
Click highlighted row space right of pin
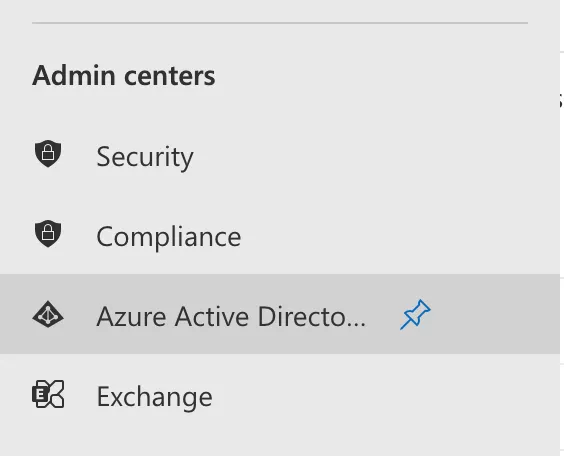point(496,314)
